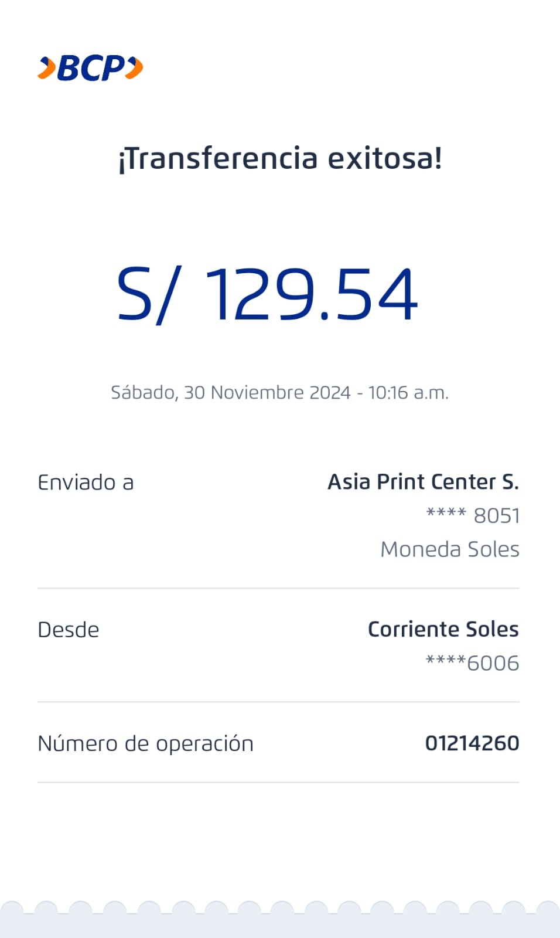Click the recipient account ending 8051
The height and width of the screenshot is (938, 560).
coord(473,515)
